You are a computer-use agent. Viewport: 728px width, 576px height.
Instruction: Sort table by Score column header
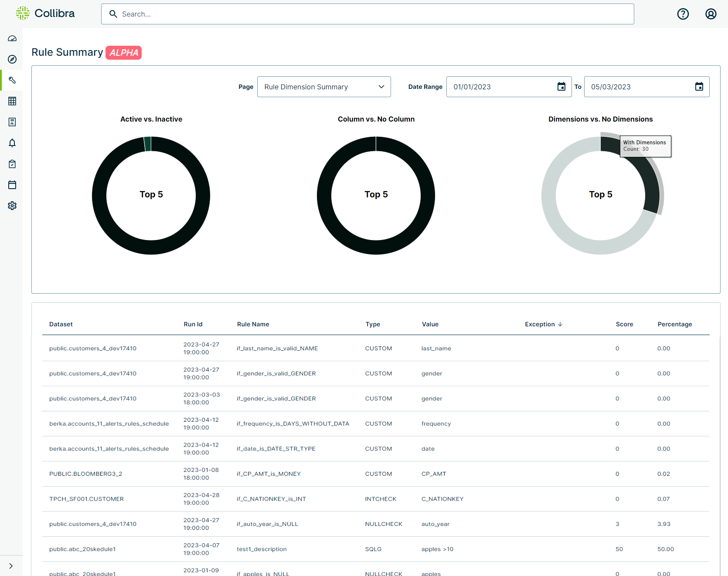coord(624,324)
